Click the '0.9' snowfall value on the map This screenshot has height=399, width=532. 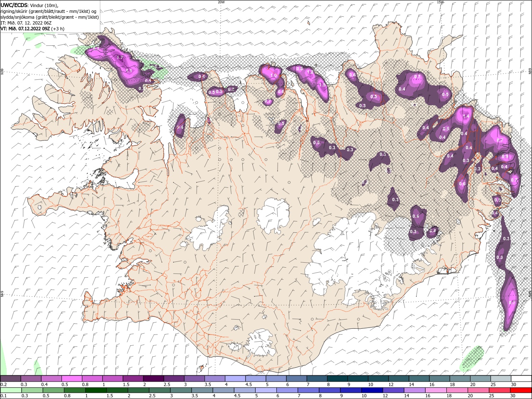pyautogui.click(x=505, y=156)
